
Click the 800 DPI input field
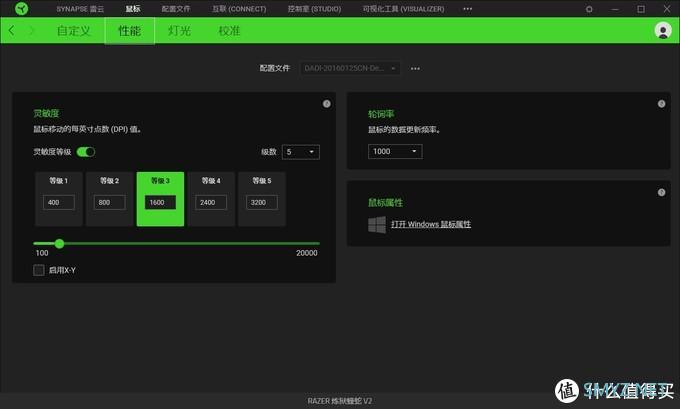click(109, 203)
